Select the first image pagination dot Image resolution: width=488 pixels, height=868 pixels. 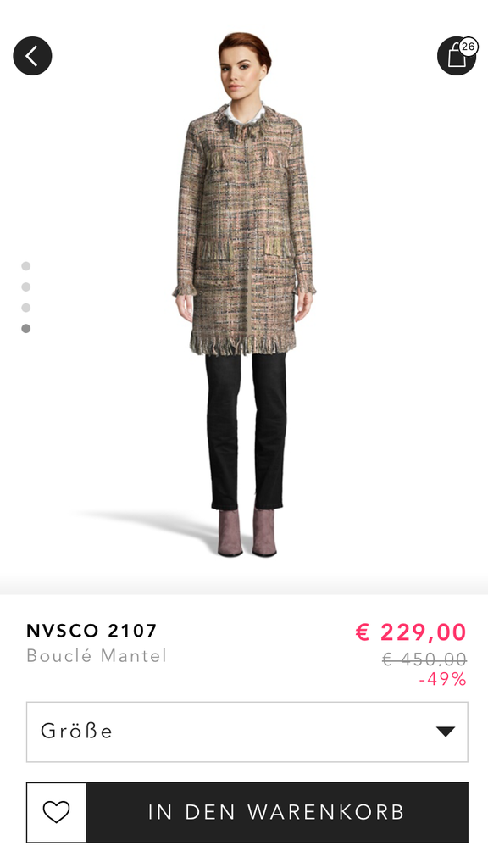(26, 266)
